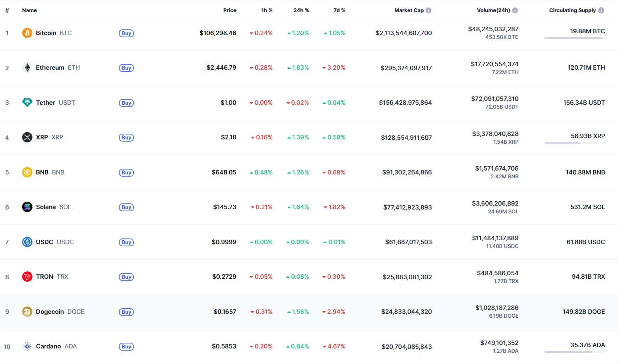Buy Ethereum using its Buy button
Screen dimensions: 618x364
[x=126, y=68]
